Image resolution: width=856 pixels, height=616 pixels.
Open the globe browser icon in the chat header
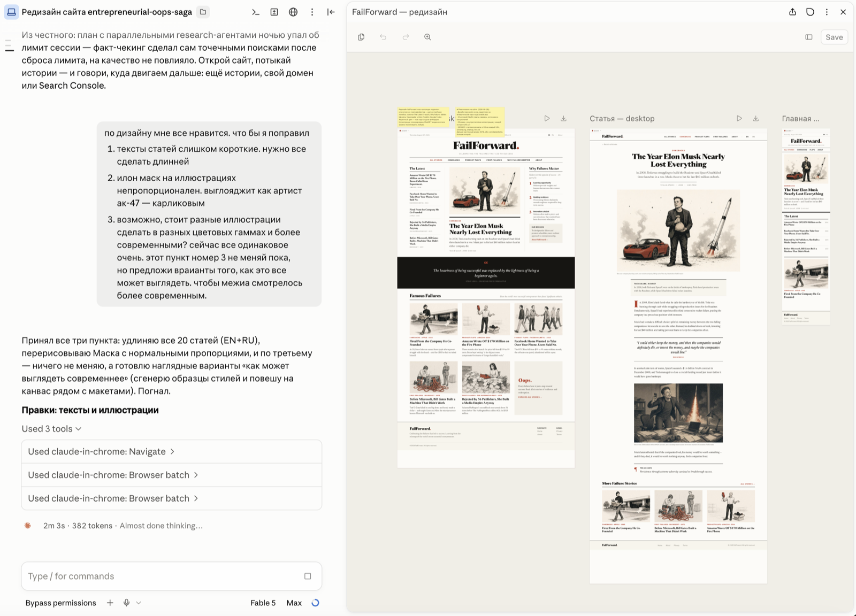tap(293, 12)
